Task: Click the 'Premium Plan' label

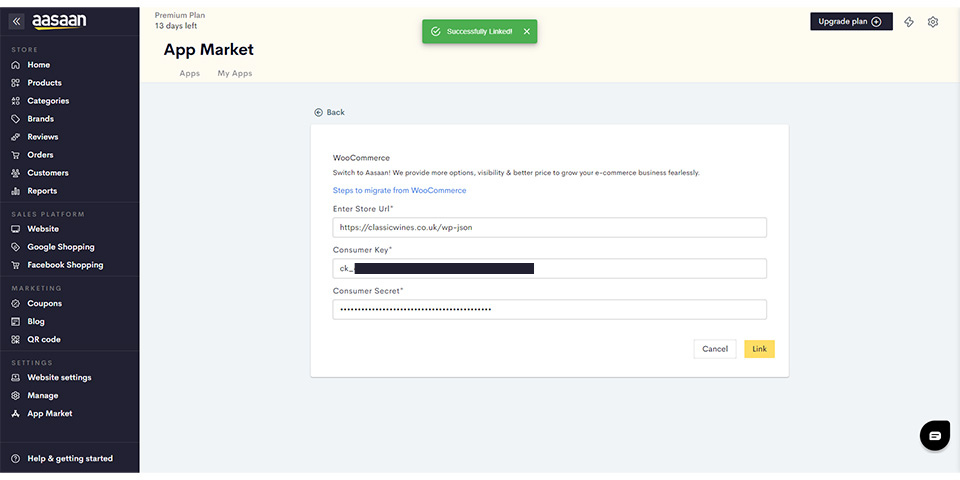Action: coord(180,15)
